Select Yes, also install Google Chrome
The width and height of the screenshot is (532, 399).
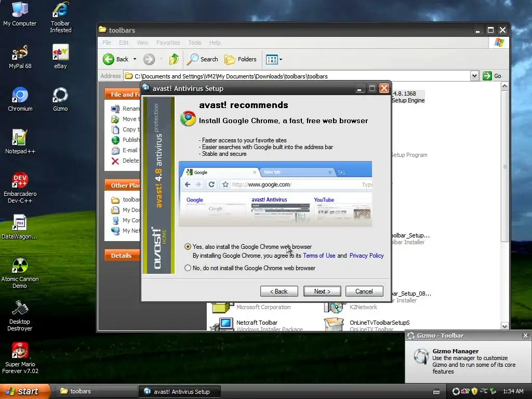[x=188, y=247]
